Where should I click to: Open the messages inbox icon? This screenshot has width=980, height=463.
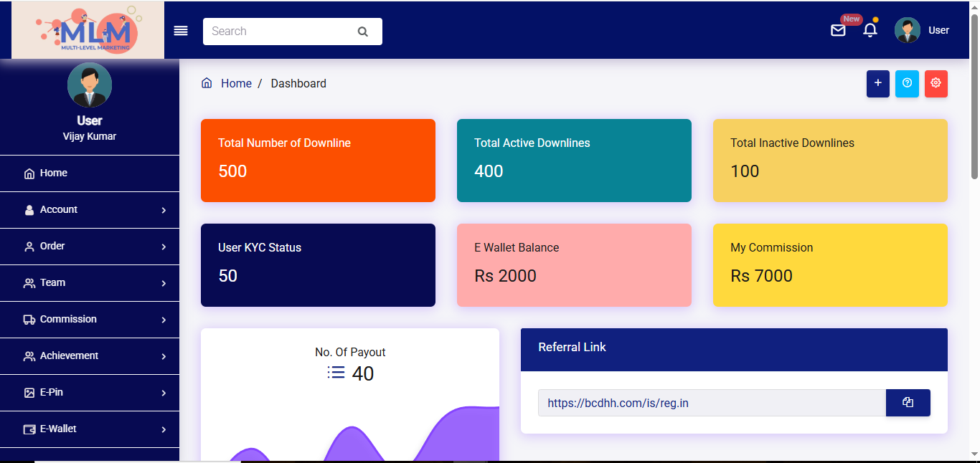pyautogui.click(x=838, y=30)
